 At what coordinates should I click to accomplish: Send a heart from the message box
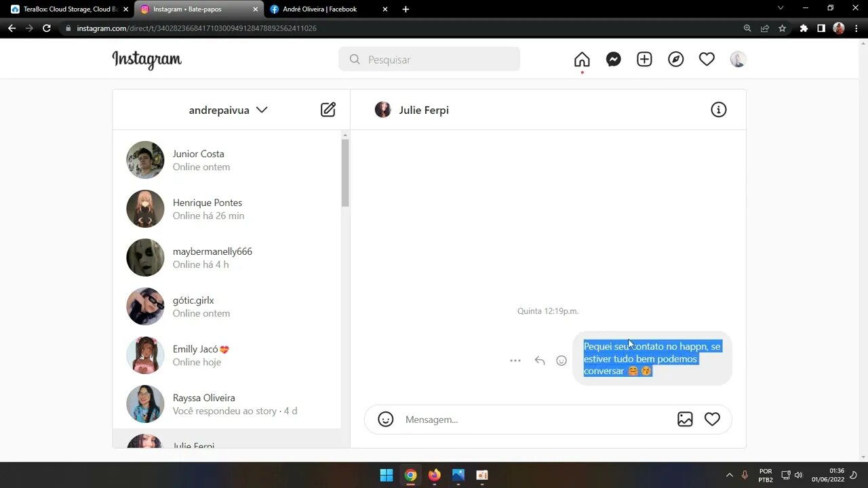pos(712,420)
